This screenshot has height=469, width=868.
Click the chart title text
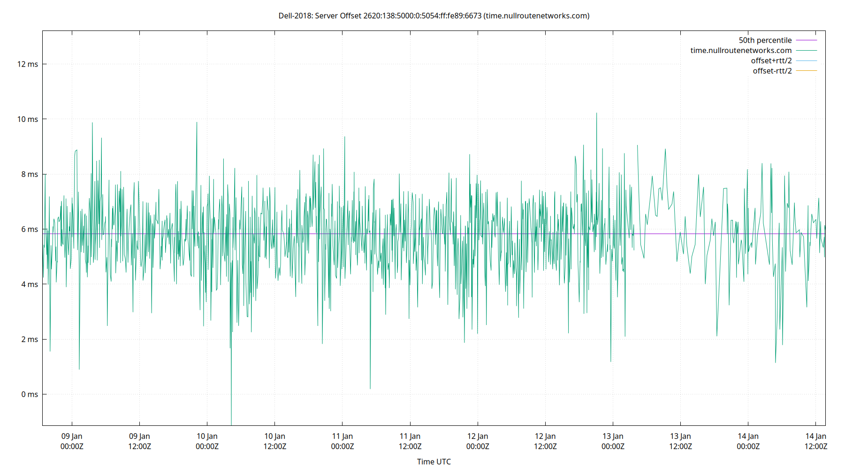[434, 15]
